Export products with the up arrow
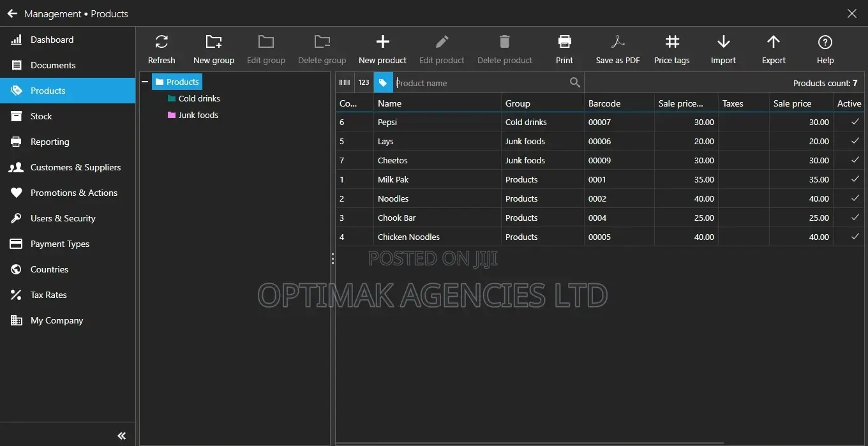The width and height of the screenshot is (868, 446). tap(774, 50)
